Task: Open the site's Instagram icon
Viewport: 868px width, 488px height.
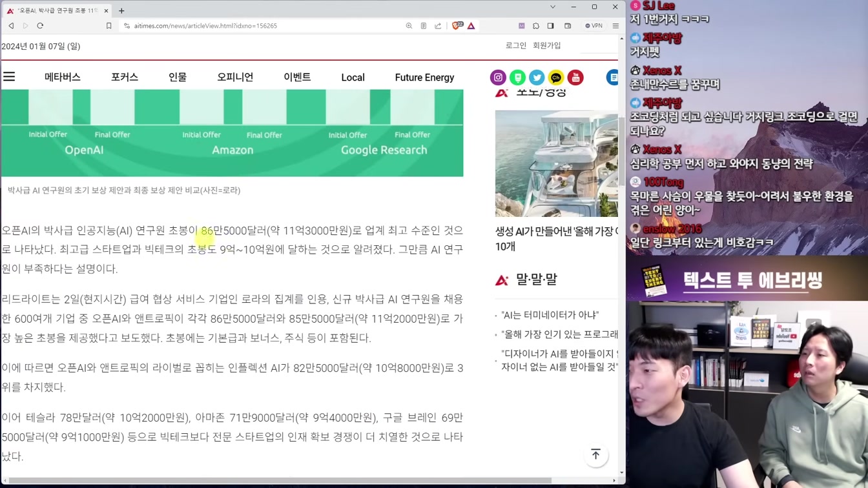Action: click(498, 77)
